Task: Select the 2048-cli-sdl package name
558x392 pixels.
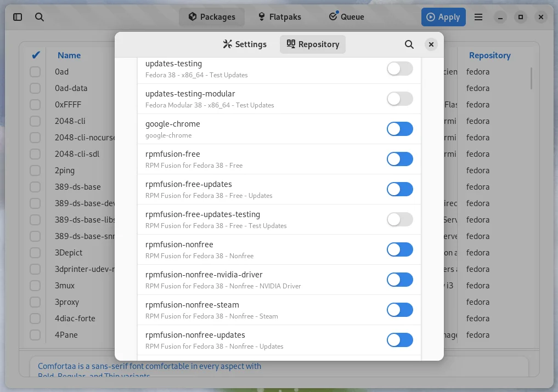Action: 77,154
